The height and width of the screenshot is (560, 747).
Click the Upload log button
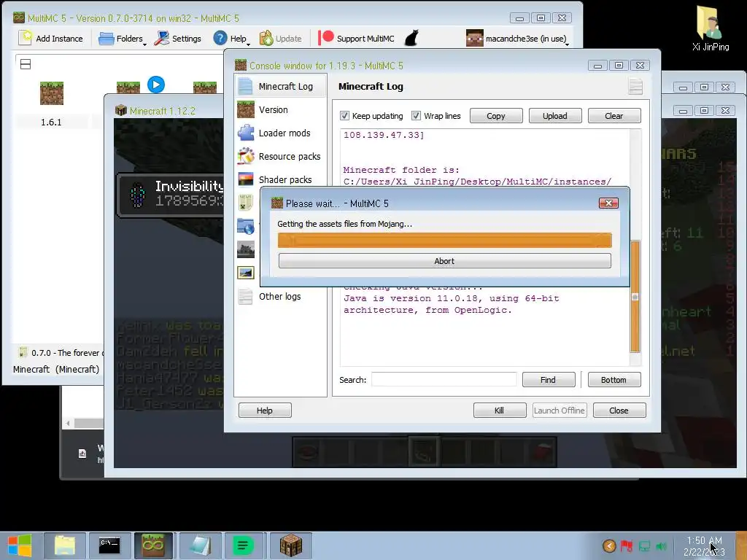point(555,116)
